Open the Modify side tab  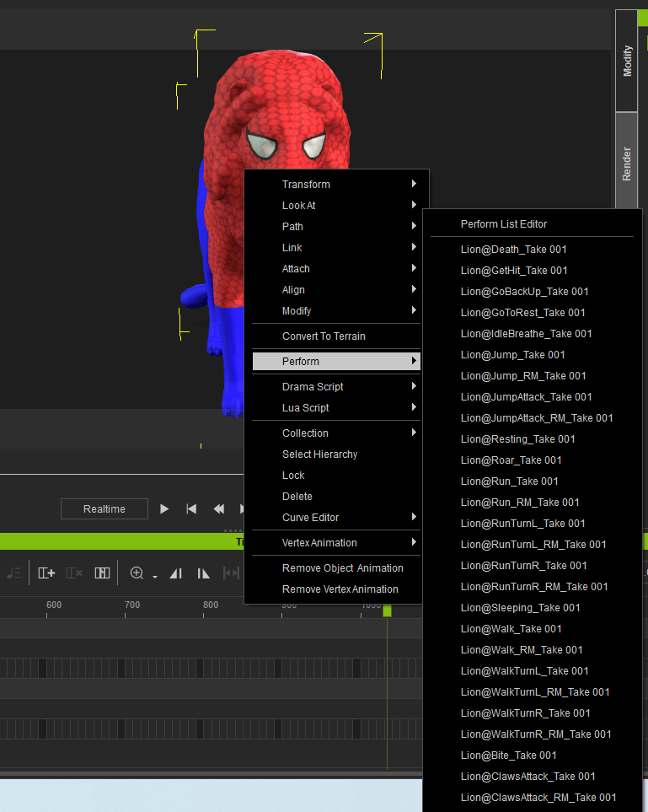click(x=626, y=61)
